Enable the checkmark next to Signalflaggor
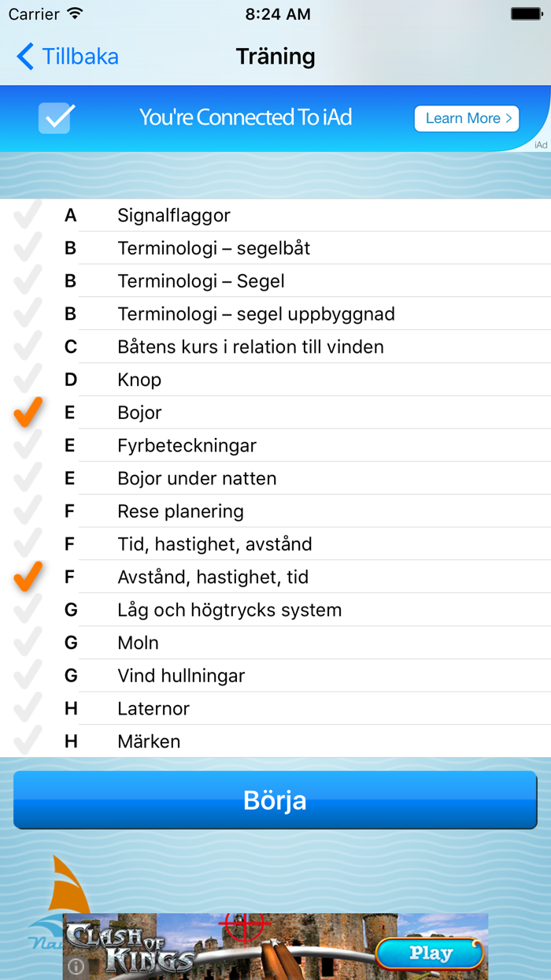The width and height of the screenshot is (551, 980). pos(28,214)
